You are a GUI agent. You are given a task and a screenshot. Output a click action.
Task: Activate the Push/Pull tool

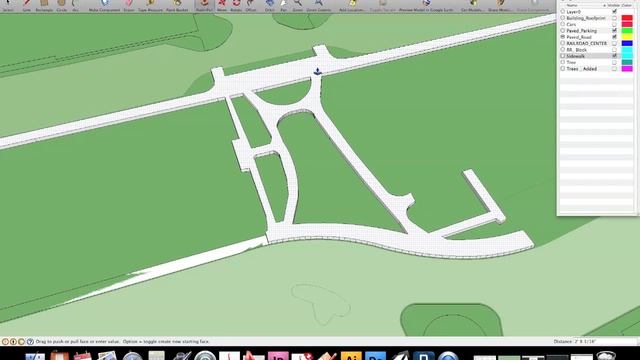tap(204, 5)
